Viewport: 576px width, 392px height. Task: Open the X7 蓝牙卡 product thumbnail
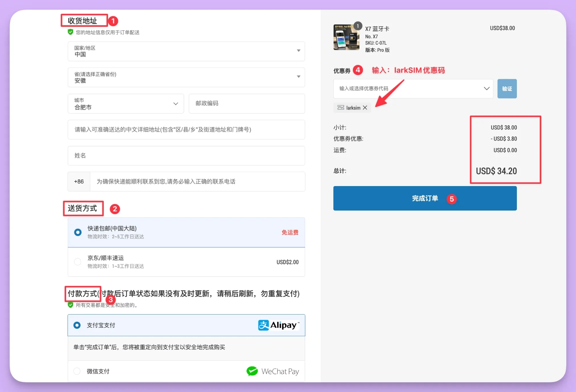(x=346, y=37)
